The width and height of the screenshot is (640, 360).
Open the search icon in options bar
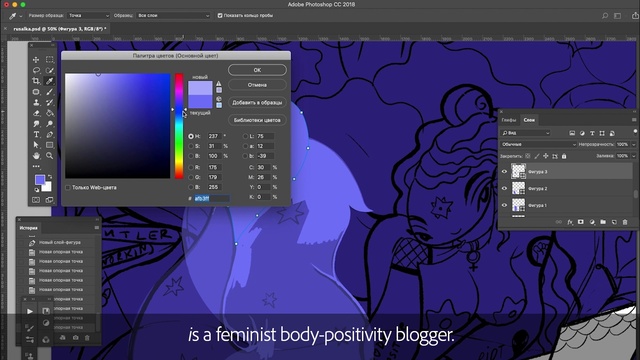pos(605,16)
